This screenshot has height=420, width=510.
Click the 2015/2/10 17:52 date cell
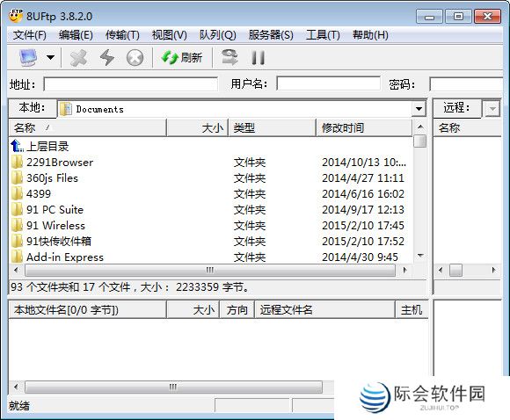click(x=363, y=242)
